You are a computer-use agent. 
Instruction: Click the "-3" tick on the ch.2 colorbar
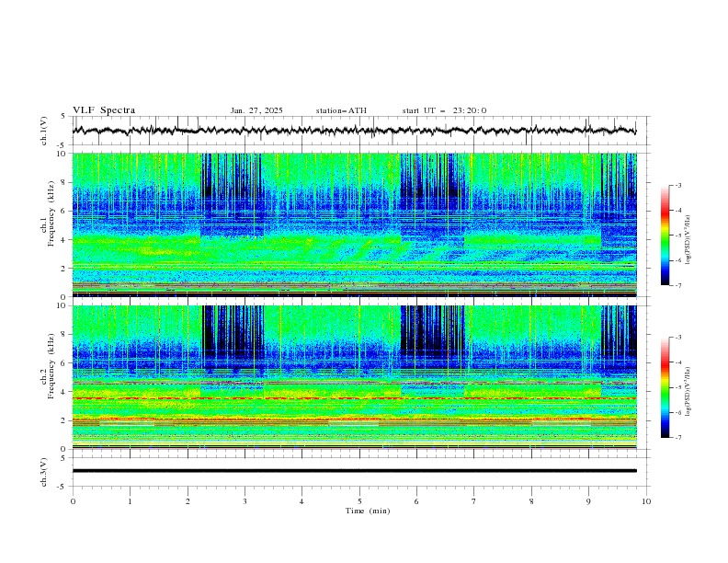tap(677, 338)
